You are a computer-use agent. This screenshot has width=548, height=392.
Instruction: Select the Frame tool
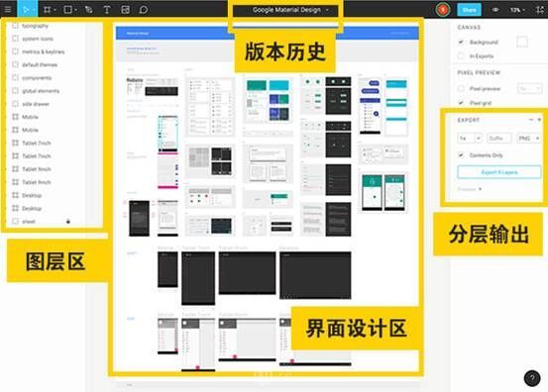pos(48,10)
